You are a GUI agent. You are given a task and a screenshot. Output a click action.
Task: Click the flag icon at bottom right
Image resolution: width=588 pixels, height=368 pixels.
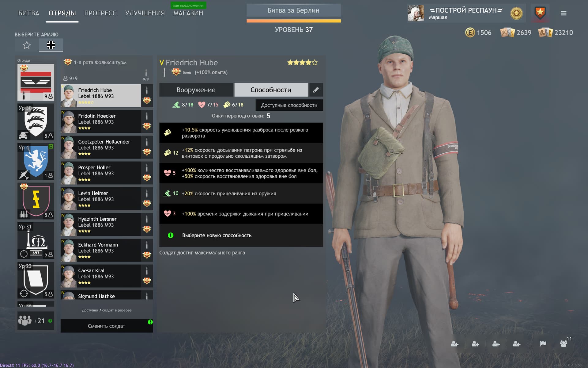click(x=543, y=343)
